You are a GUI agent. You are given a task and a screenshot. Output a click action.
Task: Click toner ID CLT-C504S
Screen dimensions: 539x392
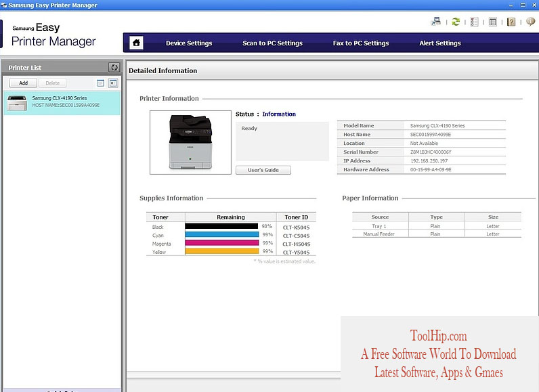[x=296, y=236]
